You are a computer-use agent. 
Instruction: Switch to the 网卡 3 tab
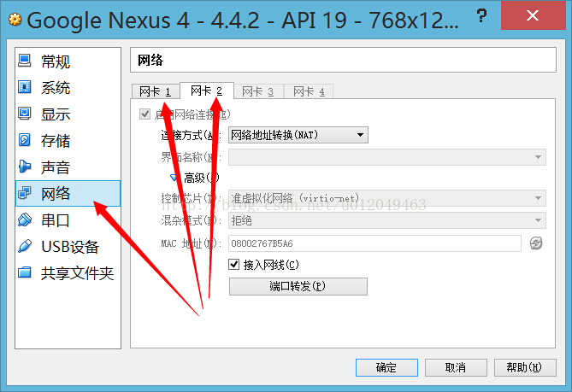tap(258, 91)
